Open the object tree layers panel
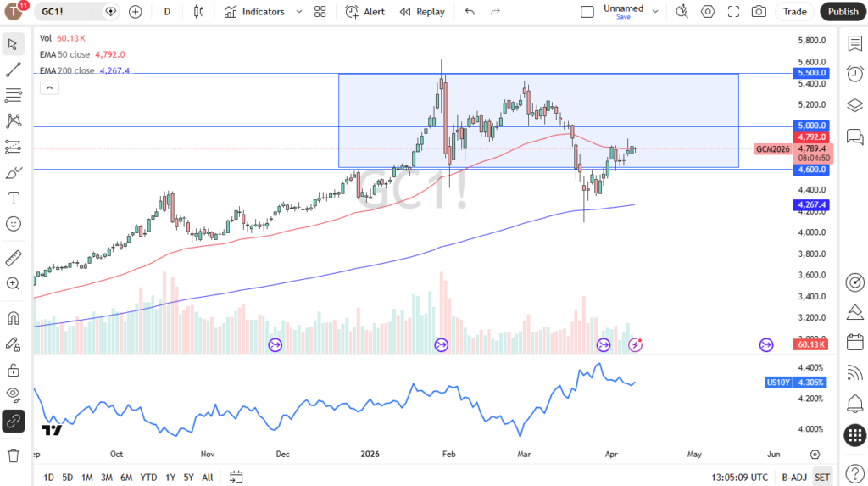Screen dimensions: 868x486 tap(854, 105)
